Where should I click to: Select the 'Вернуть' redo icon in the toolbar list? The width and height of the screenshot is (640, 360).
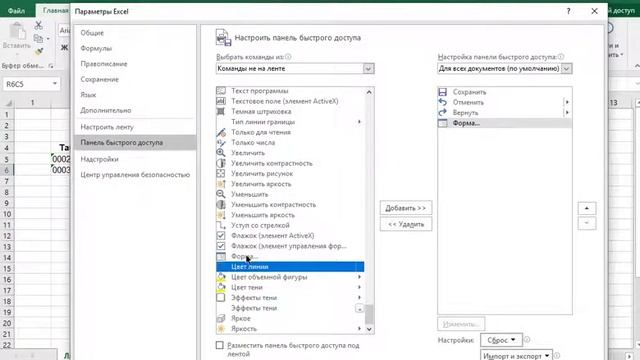pyautogui.click(x=443, y=113)
